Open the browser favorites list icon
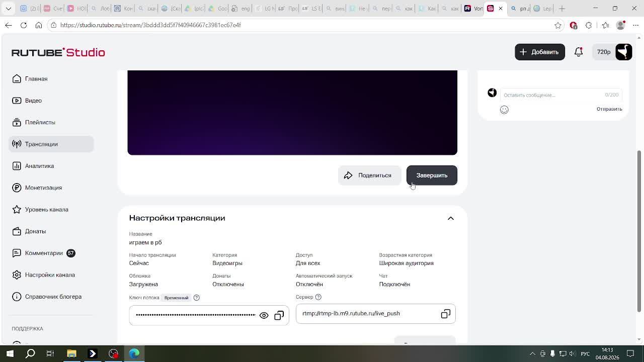644x362 pixels. coord(605,25)
